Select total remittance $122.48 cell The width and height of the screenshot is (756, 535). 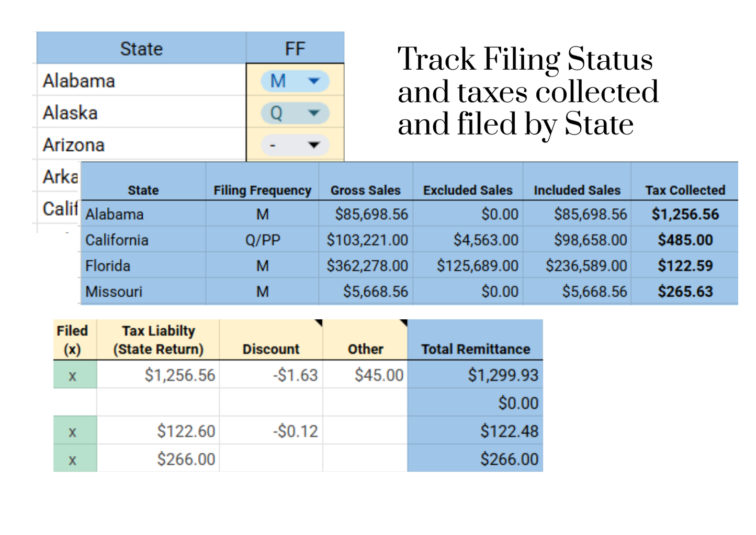(475, 431)
